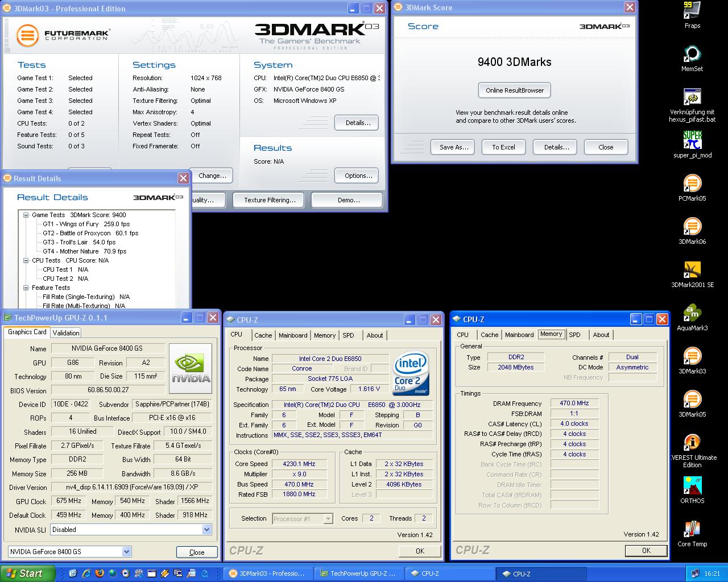The width and height of the screenshot is (728, 582).
Task: Click OK in left CPU-Z window
Action: pyautogui.click(x=420, y=551)
